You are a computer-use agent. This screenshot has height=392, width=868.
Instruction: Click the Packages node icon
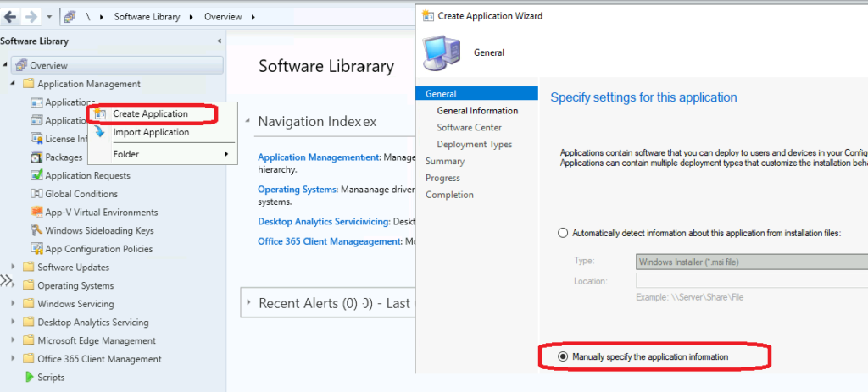(36, 157)
